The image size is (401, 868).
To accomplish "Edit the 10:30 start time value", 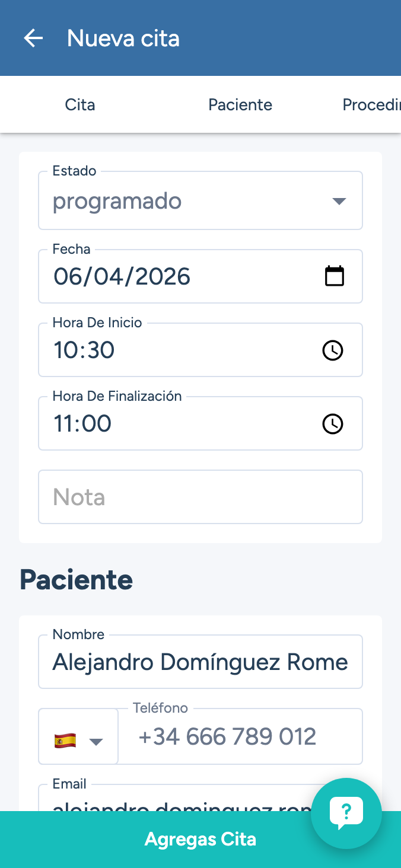I will tap(178, 350).
